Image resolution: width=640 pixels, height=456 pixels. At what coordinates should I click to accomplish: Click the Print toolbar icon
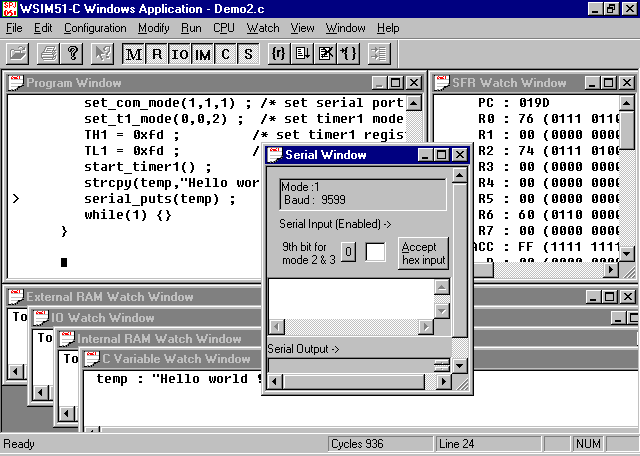click(49, 54)
